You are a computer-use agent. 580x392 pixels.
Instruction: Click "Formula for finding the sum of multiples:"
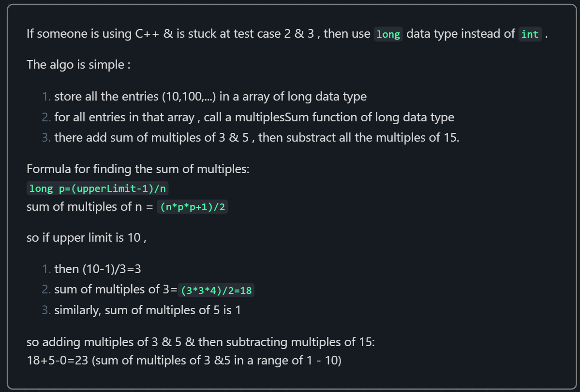pos(138,169)
